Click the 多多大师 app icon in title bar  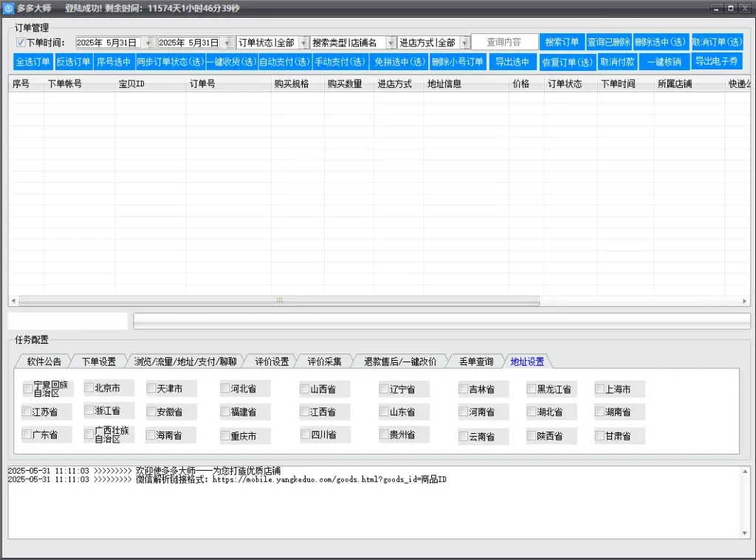8,8
